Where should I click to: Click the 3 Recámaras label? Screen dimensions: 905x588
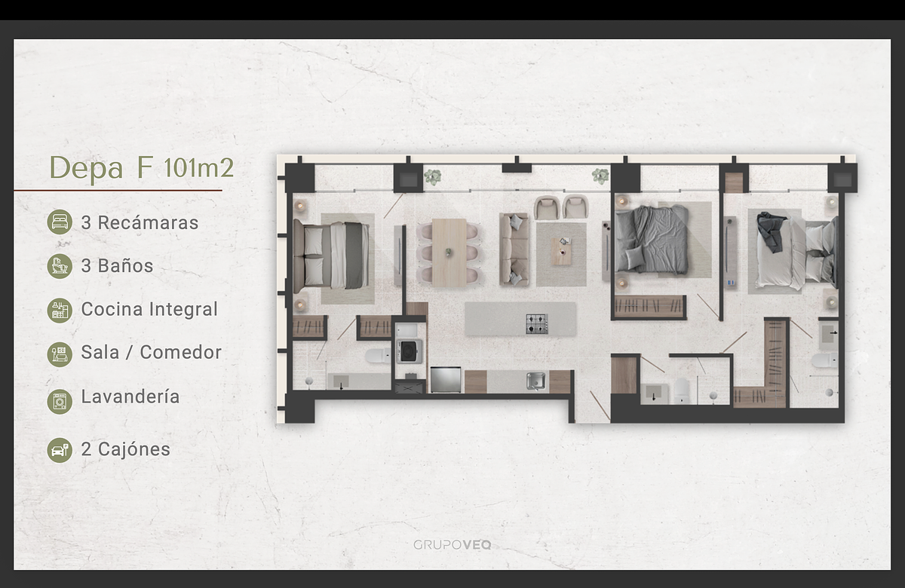[x=140, y=222]
